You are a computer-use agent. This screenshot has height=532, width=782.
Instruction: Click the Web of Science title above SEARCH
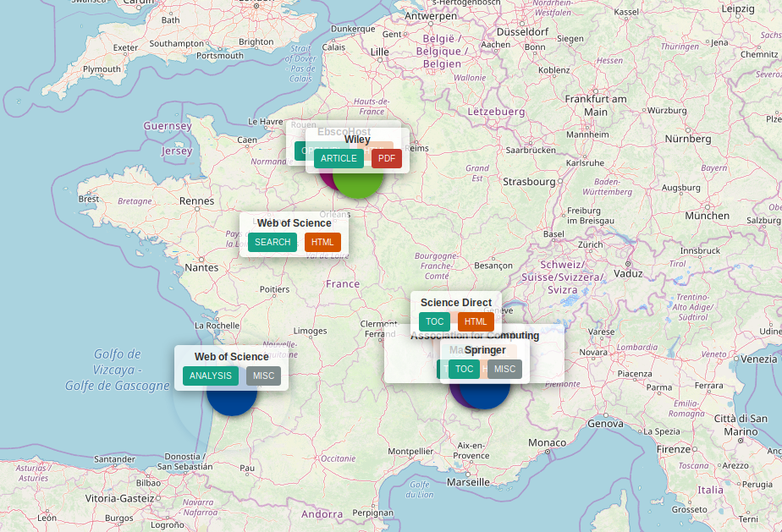(x=295, y=223)
